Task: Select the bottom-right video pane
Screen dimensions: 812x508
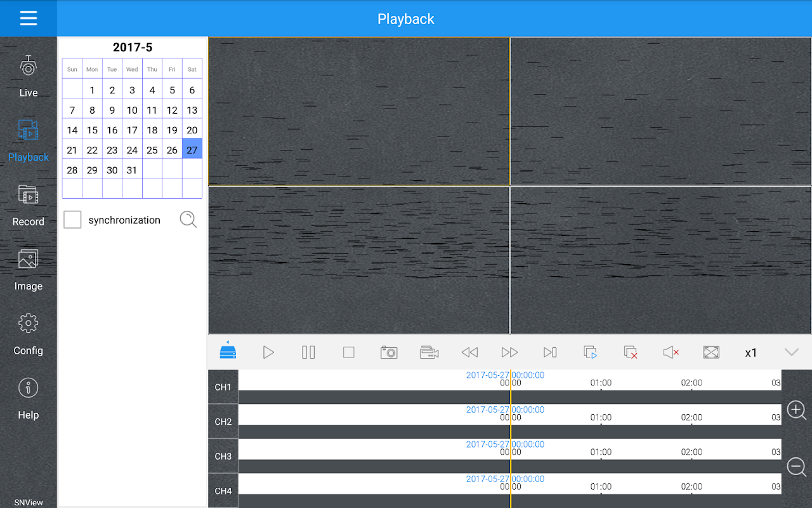Action: point(661,260)
